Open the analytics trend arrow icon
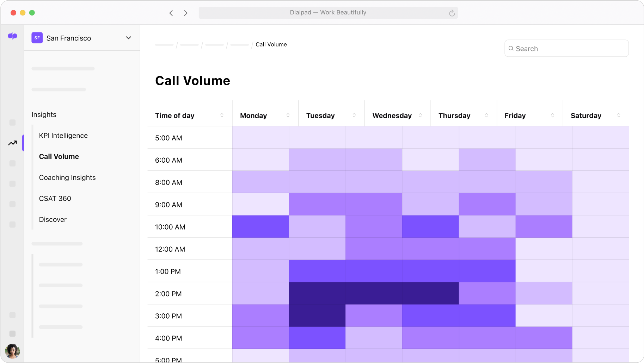This screenshot has height=363, width=644. pyautogui.click(x=12, y=143)
